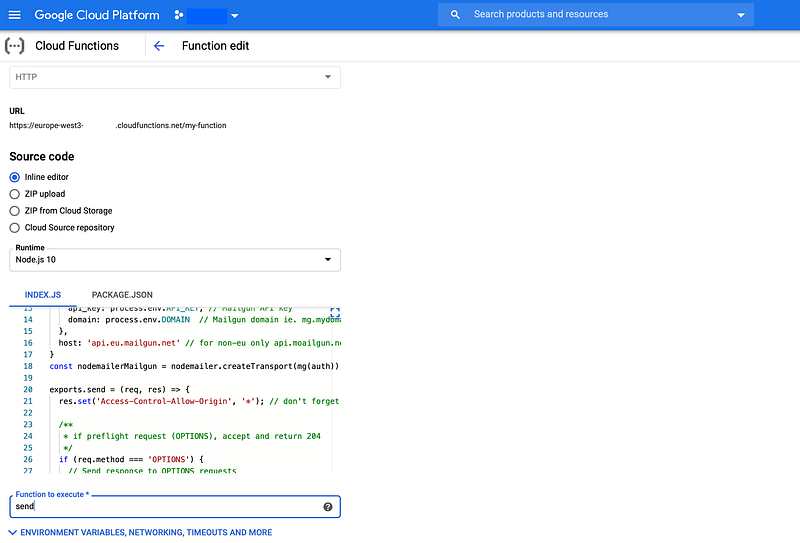Click the function URL text
Screen dimensions: 800x543
pos(118,126)
